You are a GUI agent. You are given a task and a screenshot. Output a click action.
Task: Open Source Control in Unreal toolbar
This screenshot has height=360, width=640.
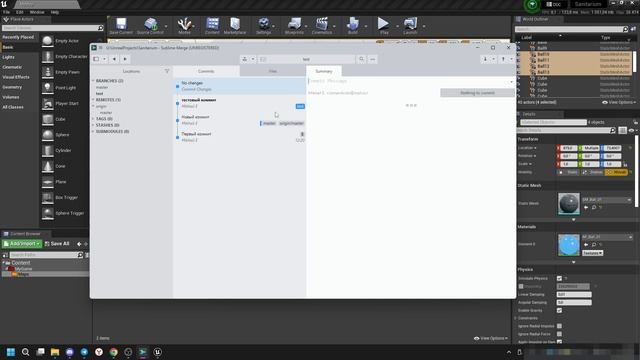click(x=150, y=26)
